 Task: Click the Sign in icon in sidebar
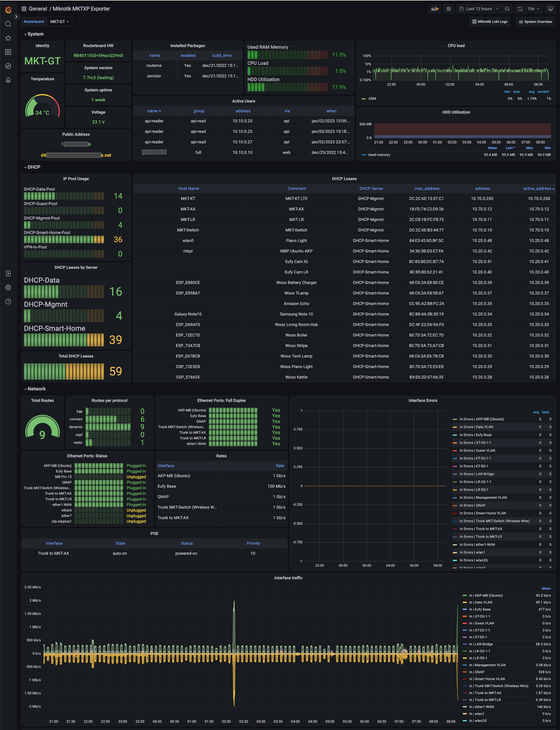(8, 274)
